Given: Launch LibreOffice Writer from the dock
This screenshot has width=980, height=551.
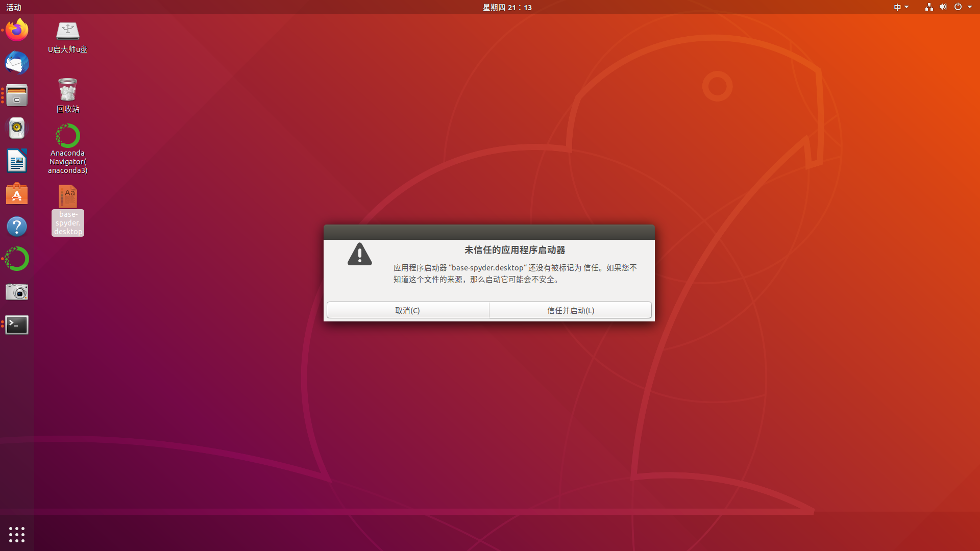Looking at the screenshot, I should 17,161.
